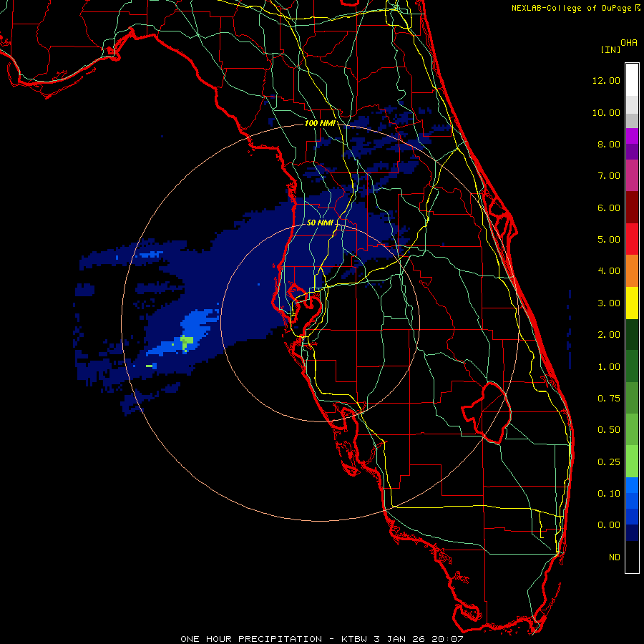Pick the dark red 6.00 swatch
The width and height of the screenshot is (644, 644).
632,208
